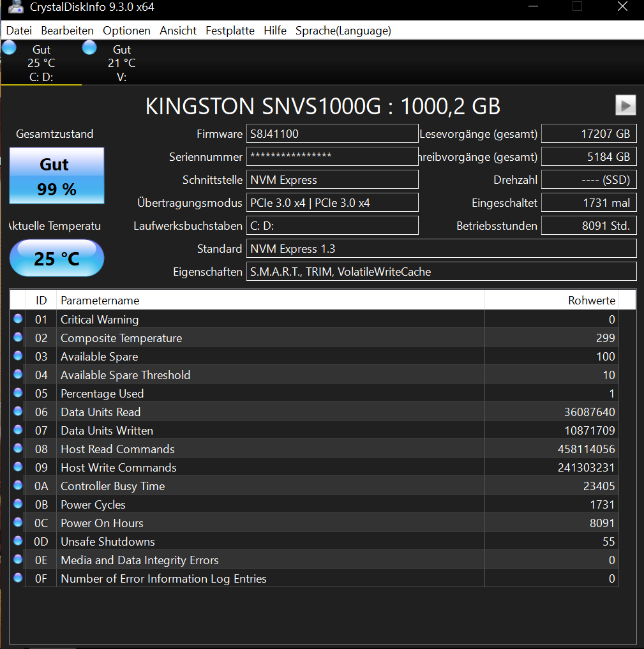Click status icon of Percentage Used row
This screenshot has height=649, width=644.
click(18, 393)
